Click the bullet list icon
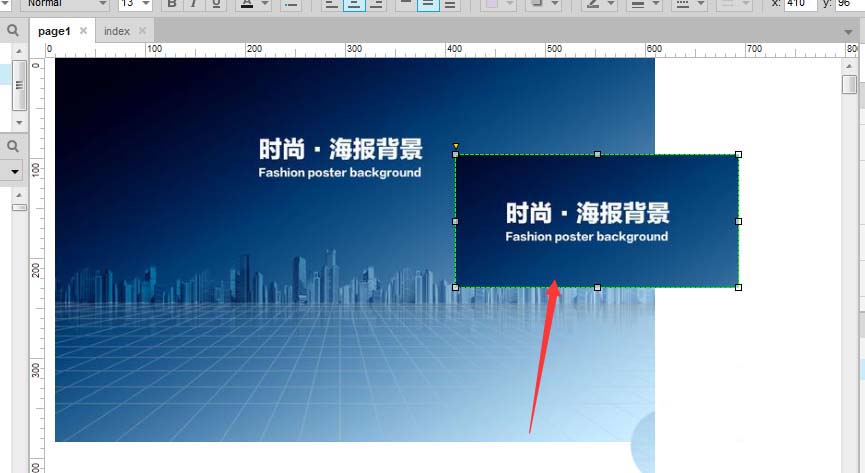865x473 pixels. [290, 4]
